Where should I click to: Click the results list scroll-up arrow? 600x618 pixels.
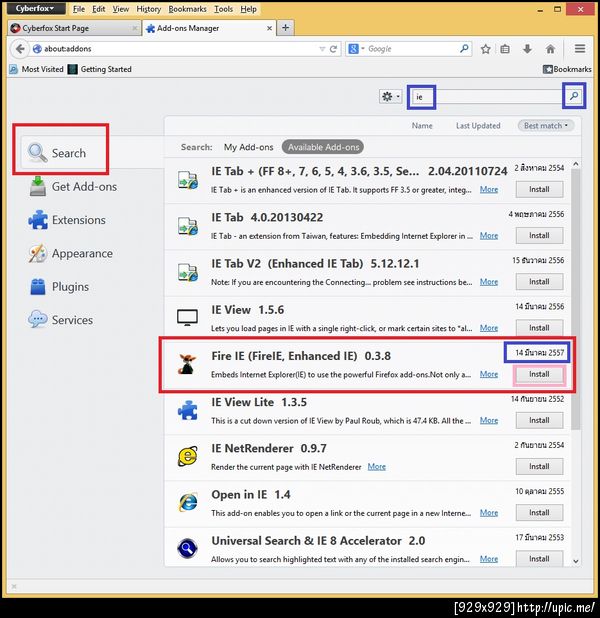(x=576, y=164)
